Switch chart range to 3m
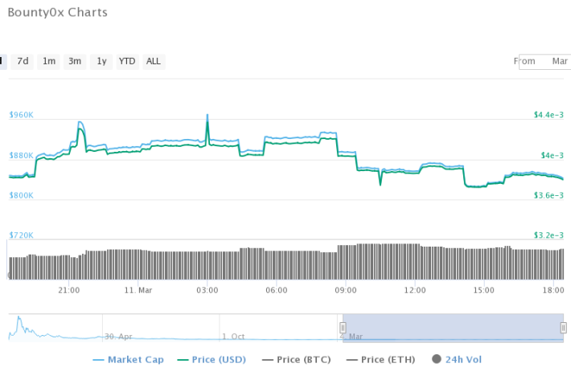This screenshot has width=571, height=392. [x=75, y=62]
